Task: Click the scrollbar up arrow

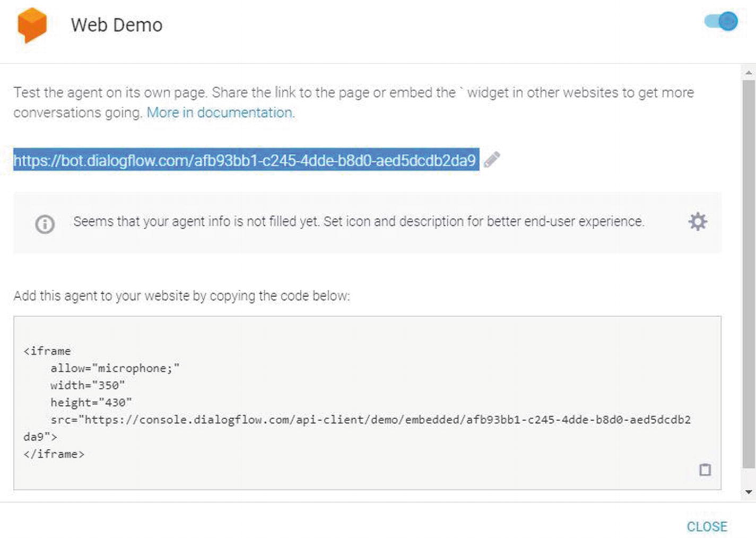Action: (748, 72)
